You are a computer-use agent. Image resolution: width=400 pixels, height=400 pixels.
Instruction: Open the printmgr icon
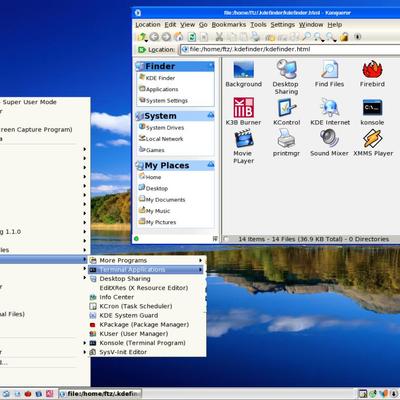pyautogui.click(x=286, y=139)
